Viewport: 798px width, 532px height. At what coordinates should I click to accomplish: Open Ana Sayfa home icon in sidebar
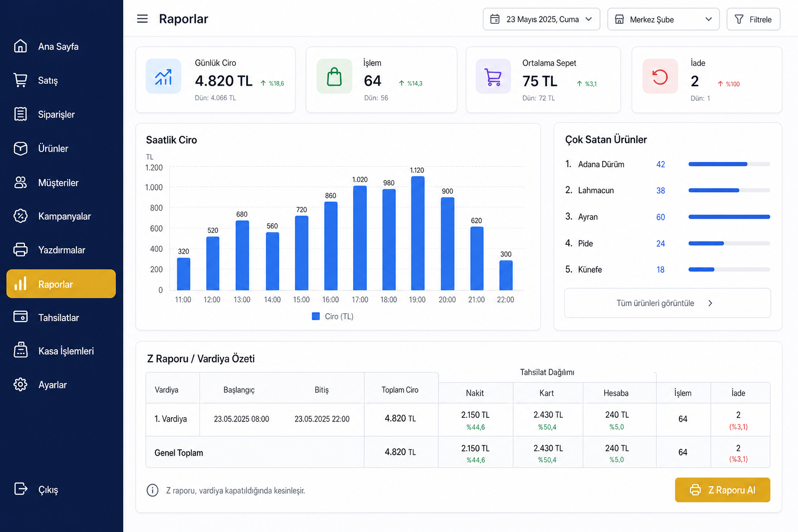(20, 46)
